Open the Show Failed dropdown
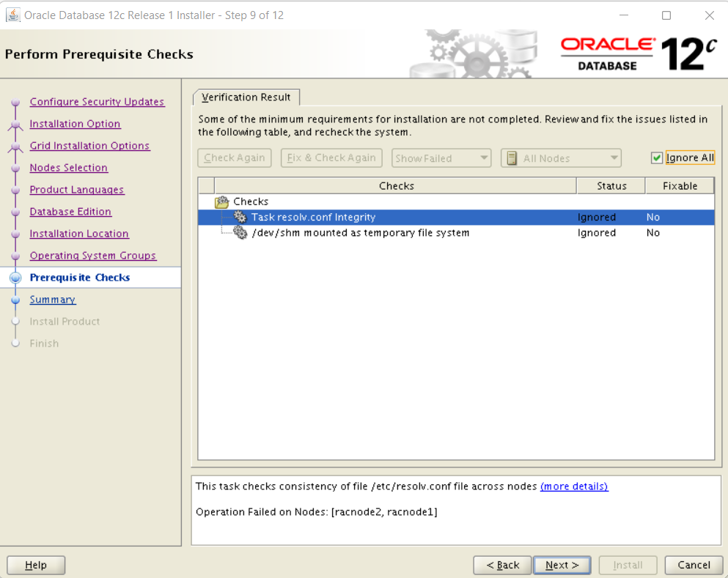The width and height of the screenshot is (728, 578). [441, 158]
